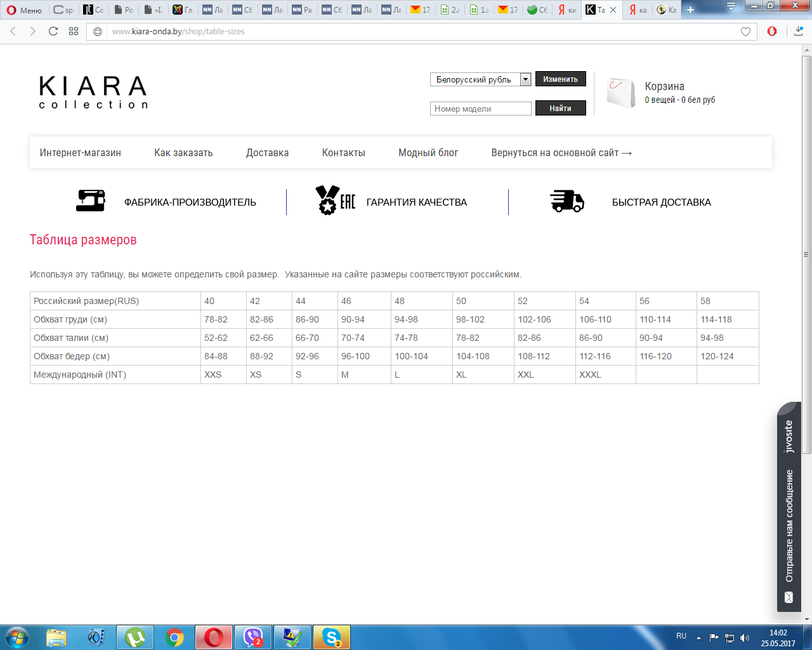Click the browser reload button
The height and width of the screenshot is (650, 812).
point(53,31)
